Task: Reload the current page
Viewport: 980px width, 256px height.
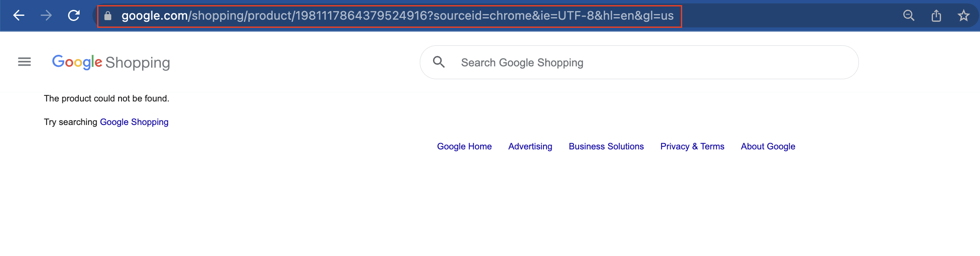Action: [x=74, y=15]
